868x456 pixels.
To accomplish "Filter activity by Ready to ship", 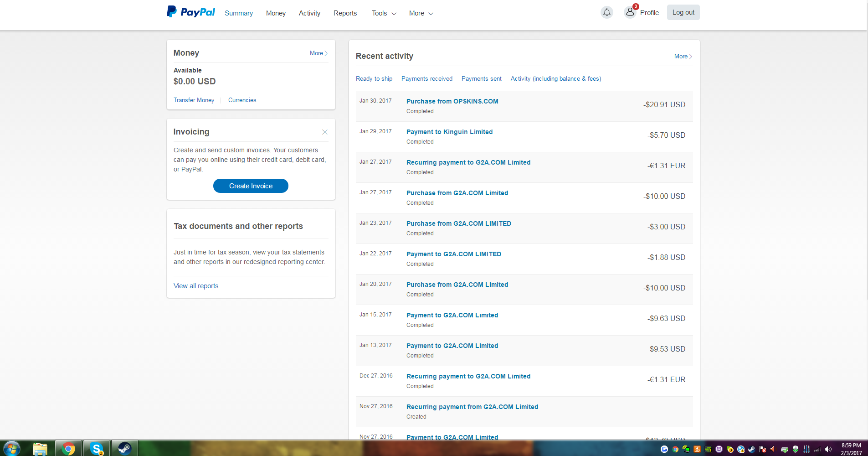I will 374,79.
